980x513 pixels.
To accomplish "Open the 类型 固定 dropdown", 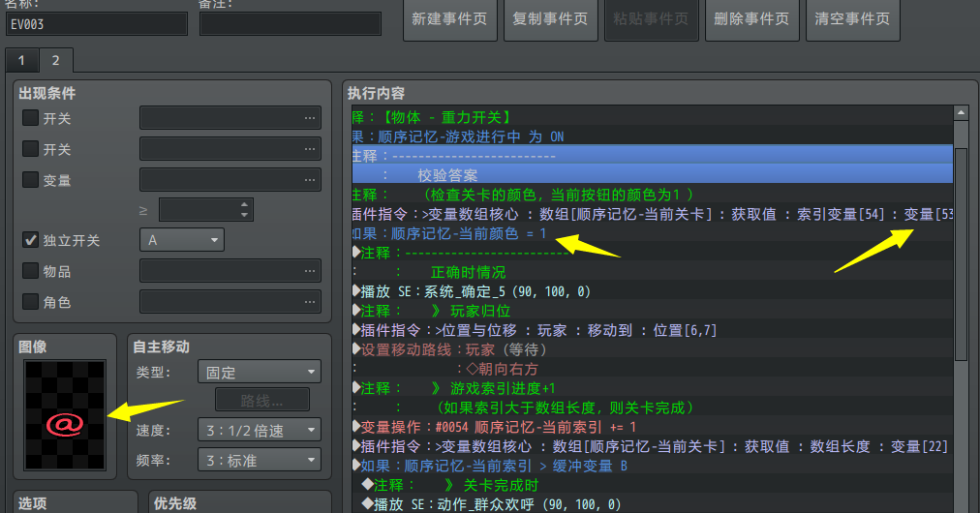I will pyautogui.click(x=258, y=373).
